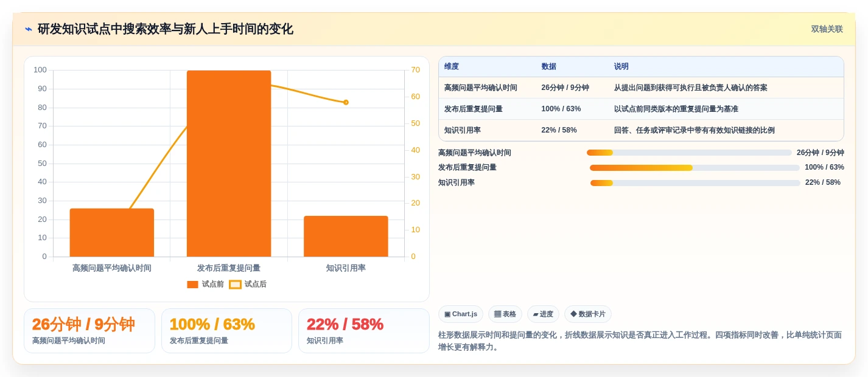Click the 双轴关联 label in the header
Viewport: 868px width, 377px height.
[827, 29]
